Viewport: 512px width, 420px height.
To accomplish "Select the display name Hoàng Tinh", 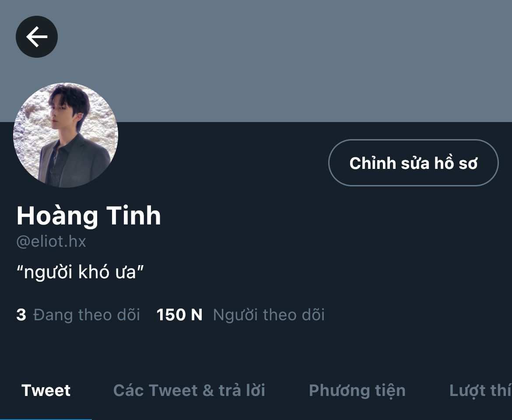I will pos(89,216).
